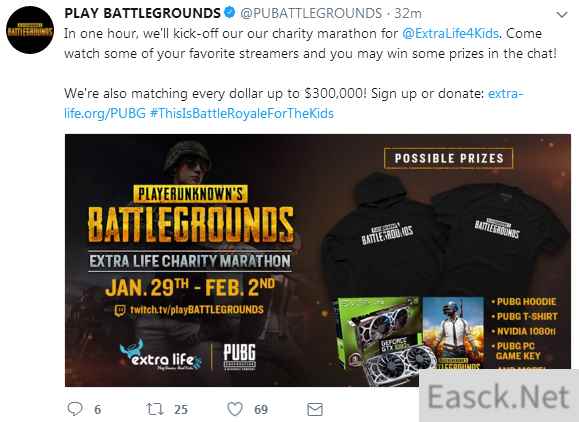
Task: Open the charity marathon promo image
Action: click(318, 260)
